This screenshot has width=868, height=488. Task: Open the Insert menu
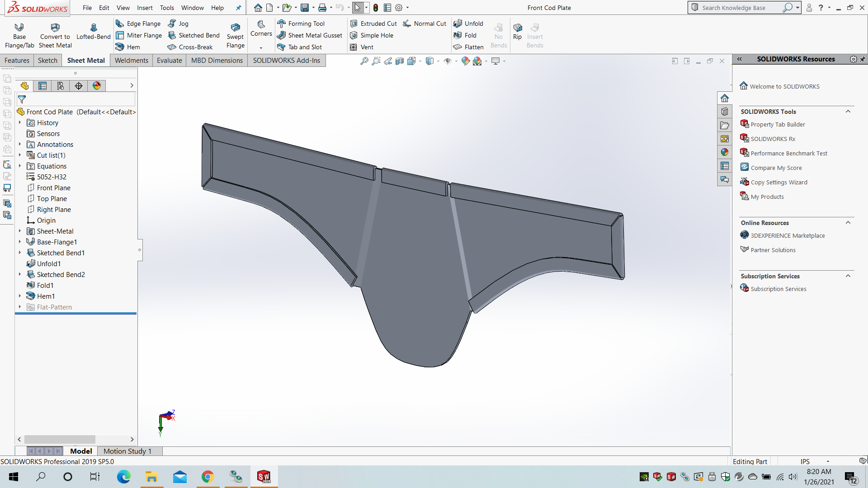(x=145, y=8)
